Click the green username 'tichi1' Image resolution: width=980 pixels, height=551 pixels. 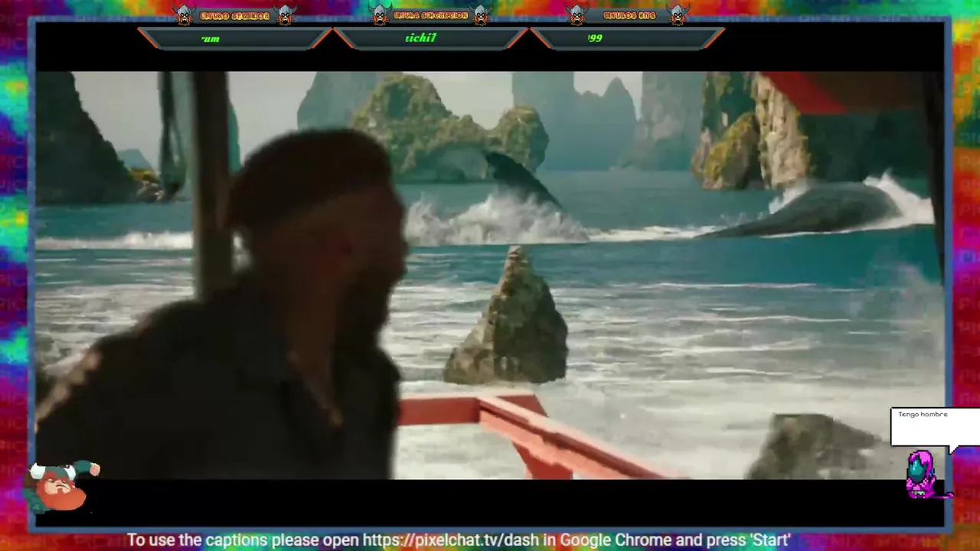click(420, 37)
